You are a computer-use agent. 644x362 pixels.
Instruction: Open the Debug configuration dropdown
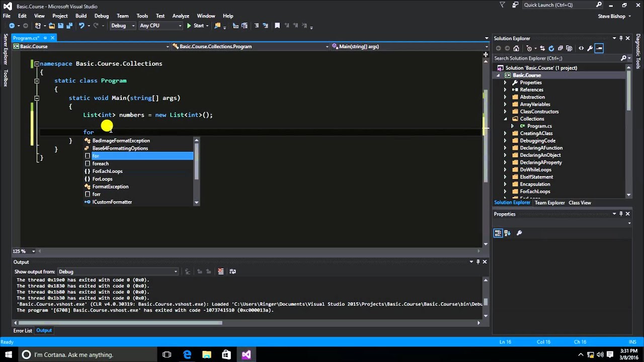pyautogui.click(x=123, y=26)
